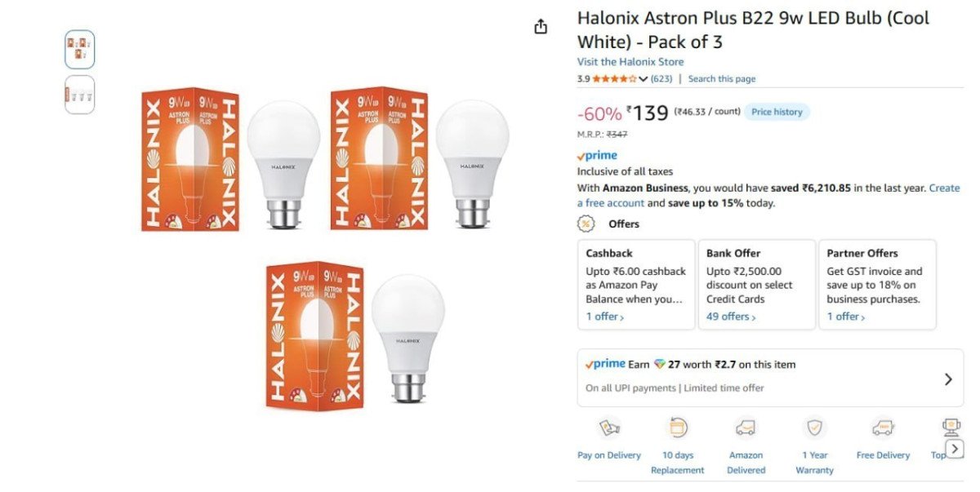
Task: Expand the Prime Earn UPI offer banner
Action: (x=948, y=379)
